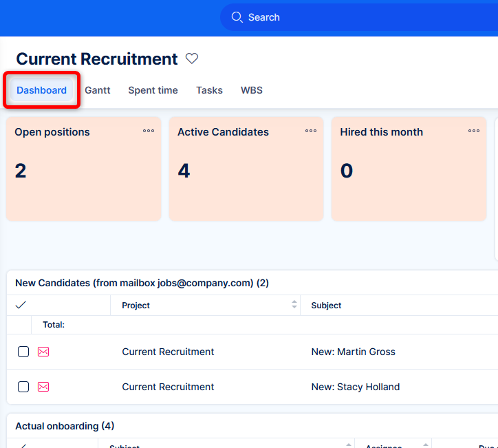Click the Current Recruitment project in Martin Gross row
498x448 pixels.
(x=168, y=352)
